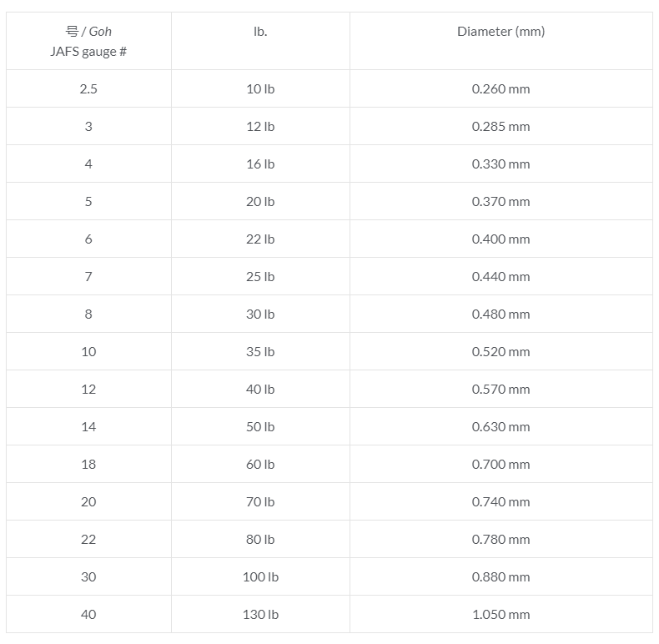
Task: Select the 30 lb cell
Action: [260, 314]
